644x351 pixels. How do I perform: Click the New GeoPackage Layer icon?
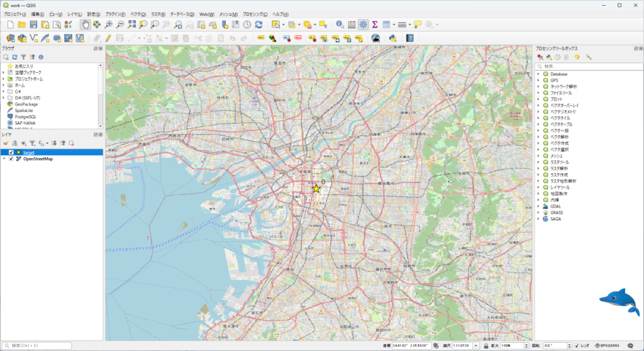tap(22, 38)
